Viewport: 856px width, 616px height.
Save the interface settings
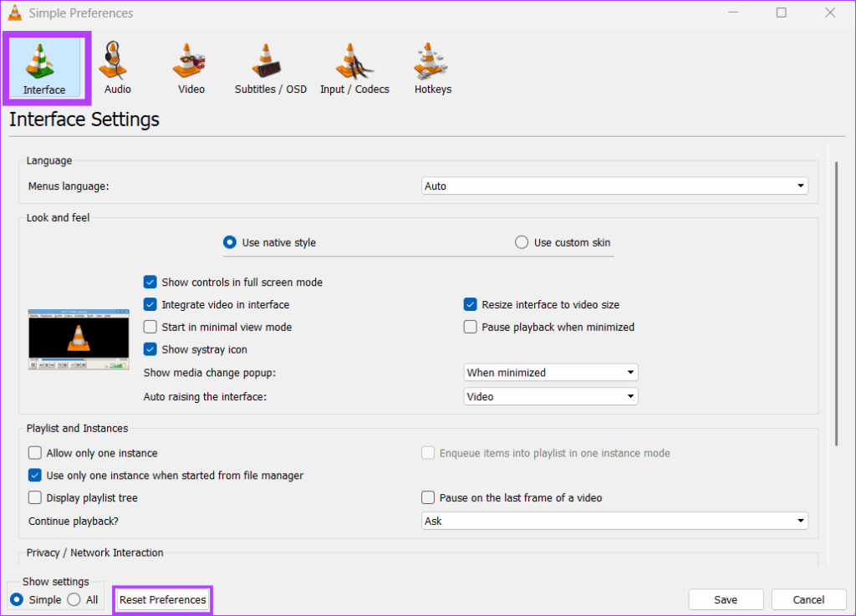pos(726,599)
